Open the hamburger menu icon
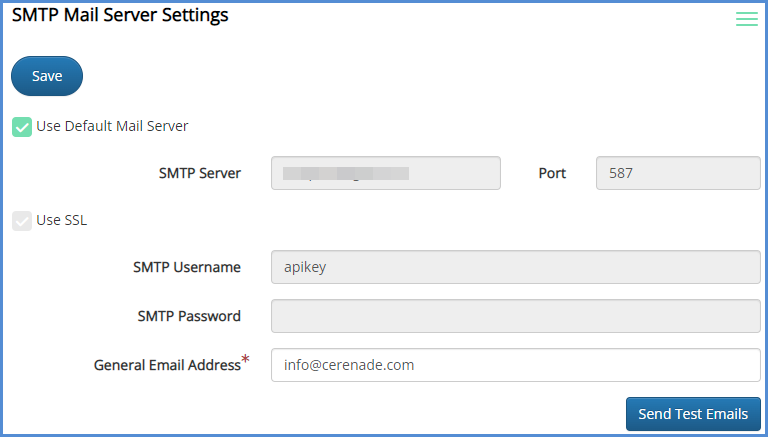This screenshot has height=437, width=768. [746, 19]
